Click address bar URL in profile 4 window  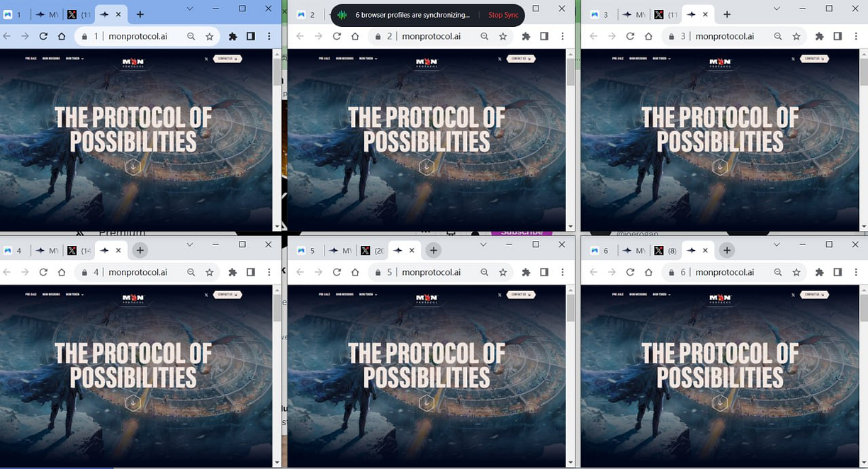tap(137, 272)
